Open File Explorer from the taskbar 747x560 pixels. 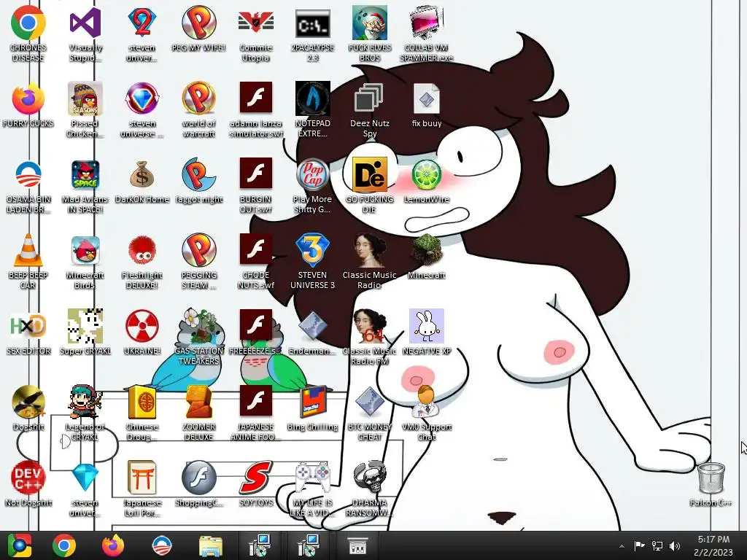click(210, 546)
